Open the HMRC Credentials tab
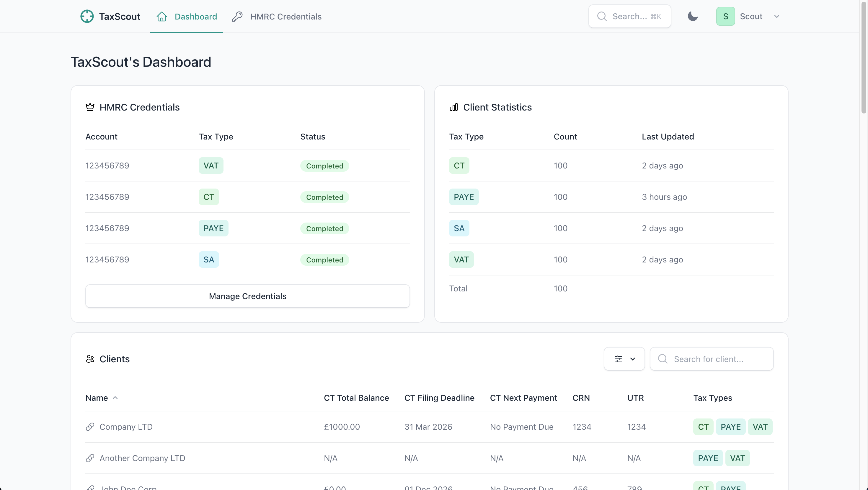 (277, 17)
